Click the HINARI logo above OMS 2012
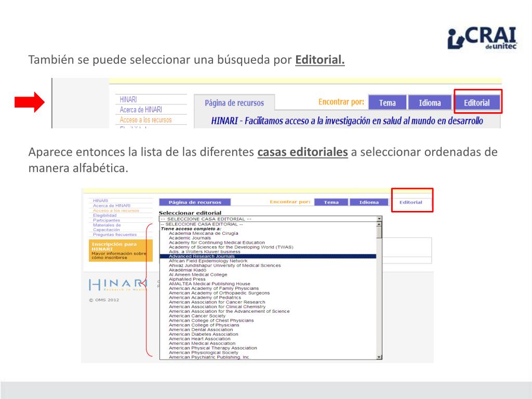532x399 pixels. tap(117, 284)
